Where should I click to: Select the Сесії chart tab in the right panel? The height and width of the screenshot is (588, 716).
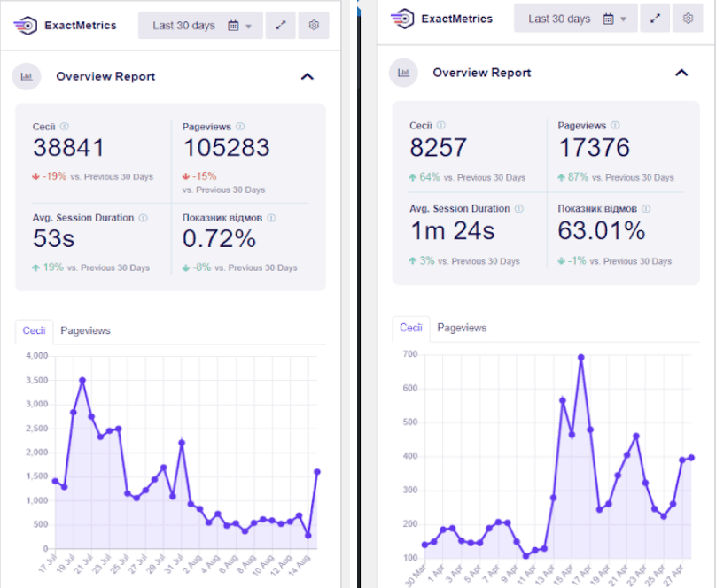pos(411,328)
